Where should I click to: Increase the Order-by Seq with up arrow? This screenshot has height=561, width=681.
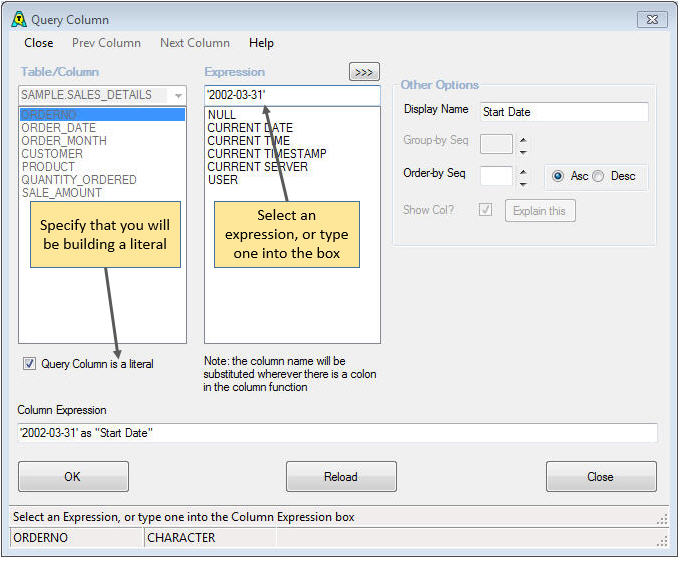point(523,172)
